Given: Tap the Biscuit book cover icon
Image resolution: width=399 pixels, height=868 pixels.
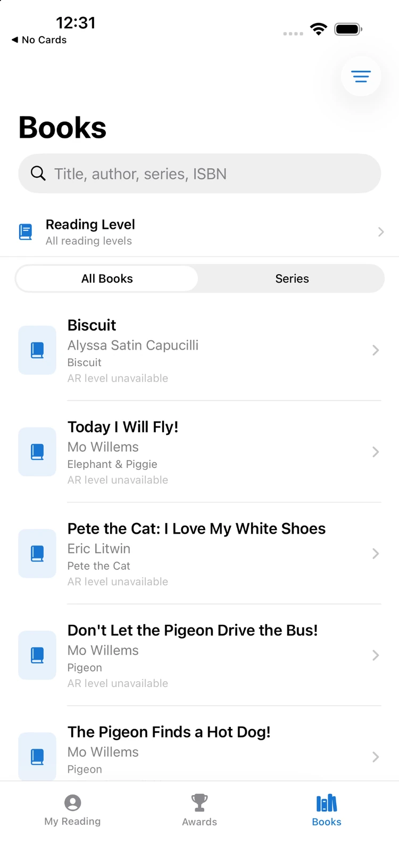Looking at the screenshot, I should (x=37, y=350).
